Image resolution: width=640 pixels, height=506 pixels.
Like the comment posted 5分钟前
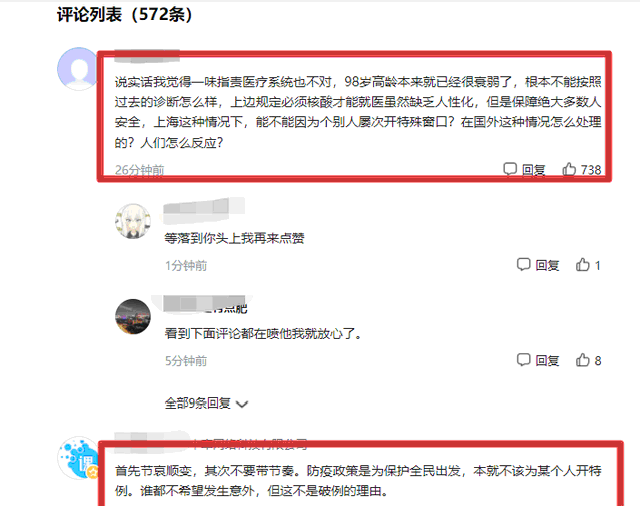pos(582,360)
